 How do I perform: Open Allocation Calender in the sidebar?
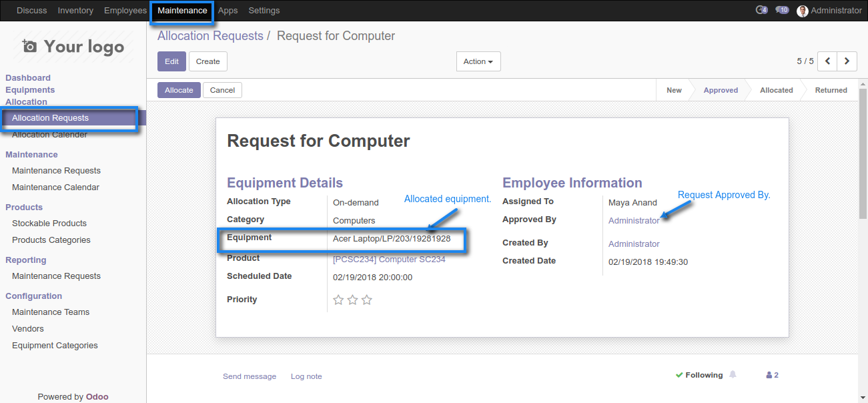pos(49,135)
